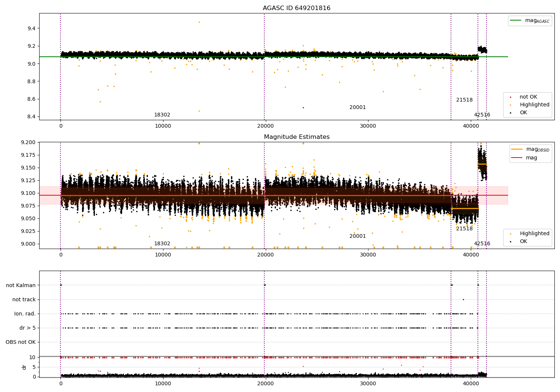This screenshot has height=392, width=560.
Task: Click the 18302 label in top plot
Action: tap(162, 115)
